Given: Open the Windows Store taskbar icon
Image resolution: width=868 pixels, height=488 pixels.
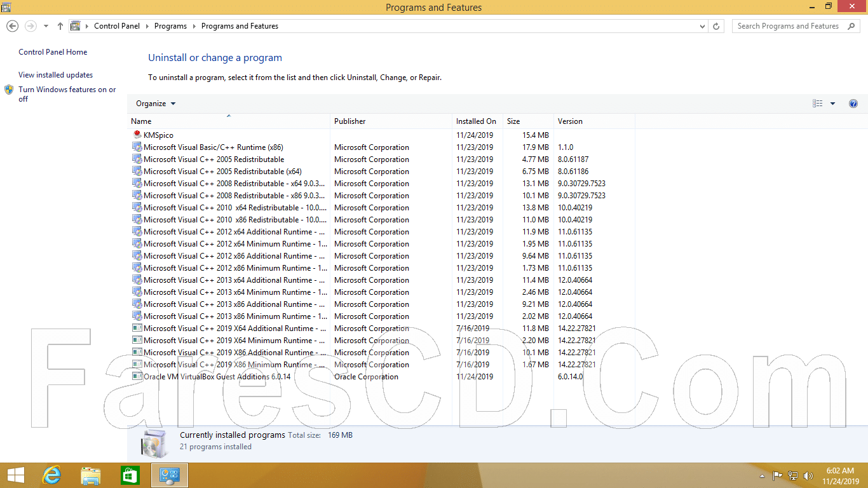Looking at the screenshot, I should [130, 475].
